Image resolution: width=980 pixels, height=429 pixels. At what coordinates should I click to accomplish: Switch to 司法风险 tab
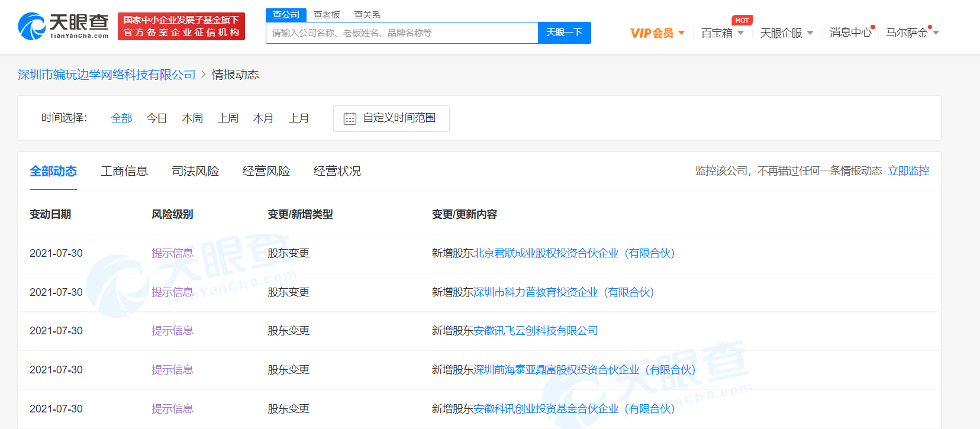pos(195,171)
